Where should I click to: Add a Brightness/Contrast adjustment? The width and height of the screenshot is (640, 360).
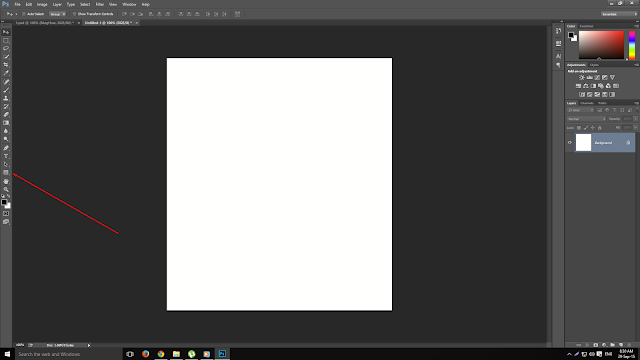click(582, 77)
